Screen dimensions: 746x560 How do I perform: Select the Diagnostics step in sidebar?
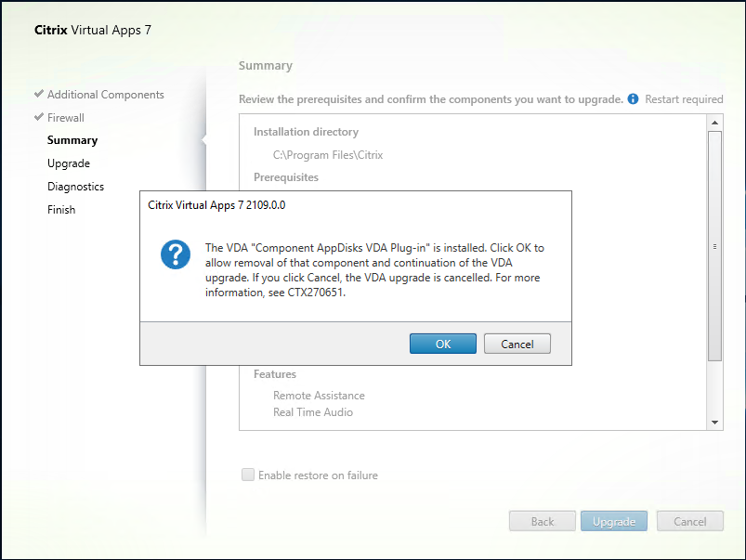tap(75, 187)
